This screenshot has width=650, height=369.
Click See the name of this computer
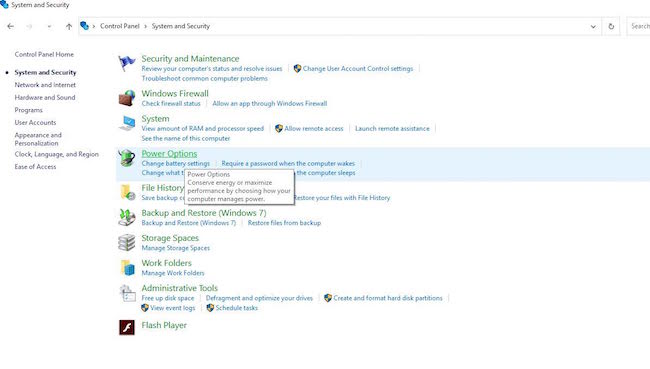tap(186, 138)
